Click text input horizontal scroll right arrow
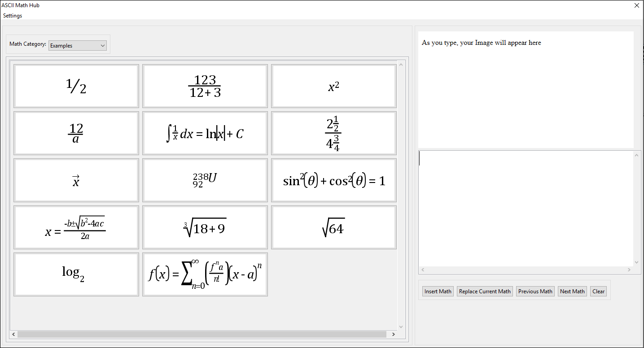The image size is (644, 348). click(629, 270)
